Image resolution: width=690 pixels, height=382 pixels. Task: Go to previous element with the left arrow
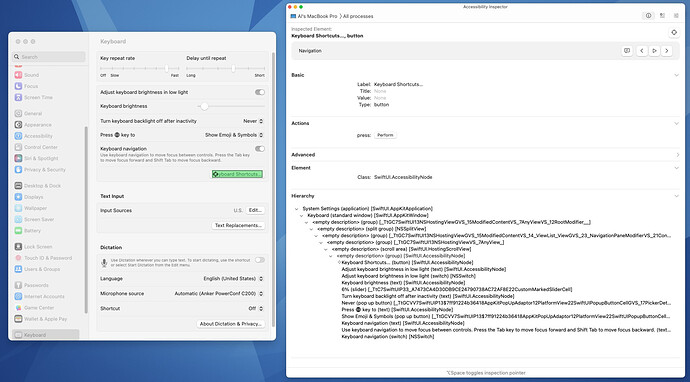pos(642,51)
